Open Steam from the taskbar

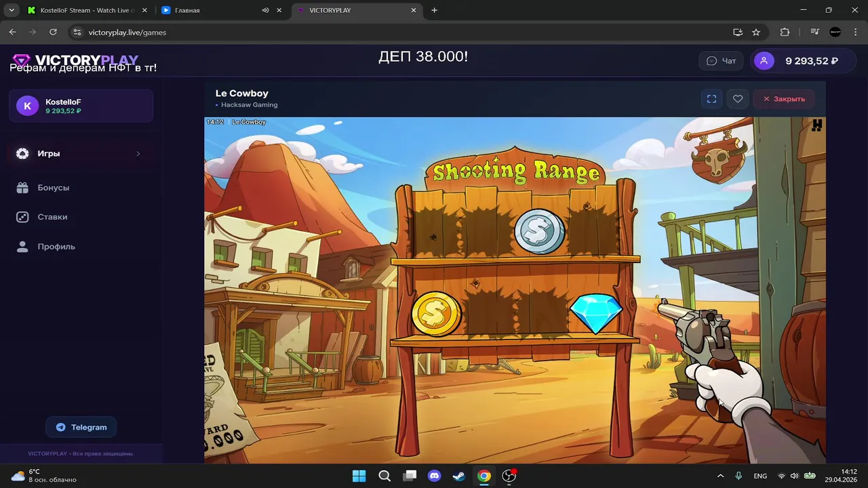[459, 476]
